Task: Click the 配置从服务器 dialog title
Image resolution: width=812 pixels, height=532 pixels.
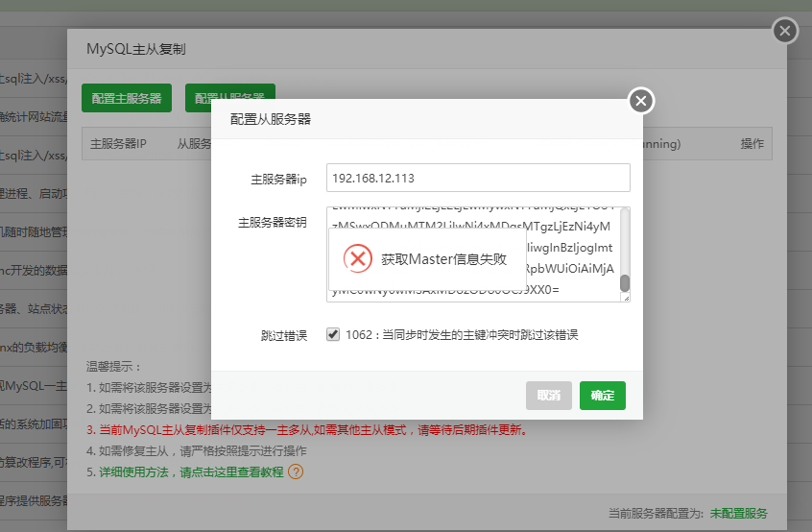Action: click(x=271, y=119)
